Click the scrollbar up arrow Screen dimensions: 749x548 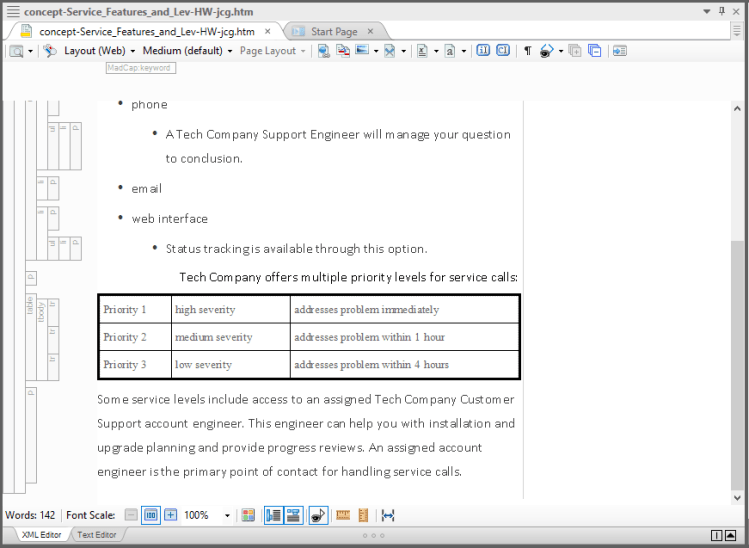tap(737, 108)
